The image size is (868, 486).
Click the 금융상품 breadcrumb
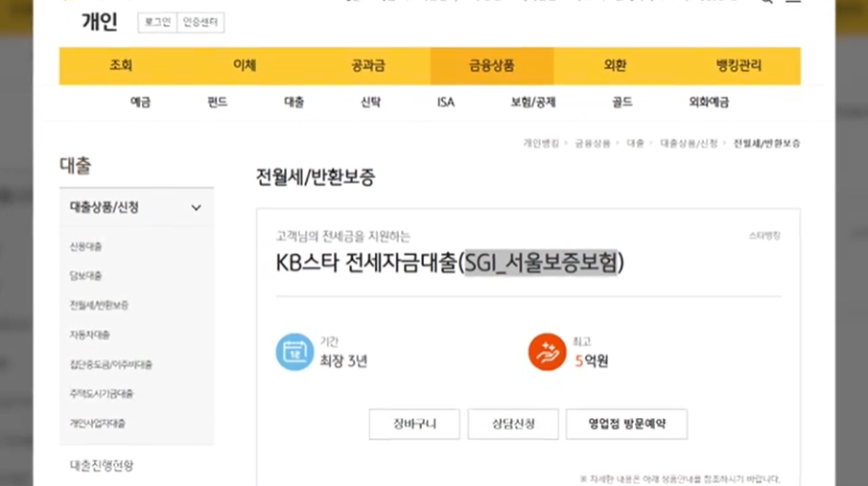pyautogui.click(x=593, y=144)
